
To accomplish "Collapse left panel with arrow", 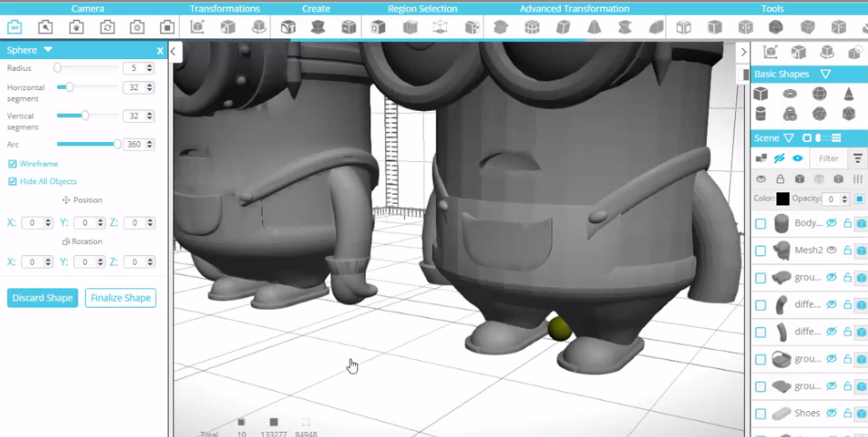I will point(174,52).
